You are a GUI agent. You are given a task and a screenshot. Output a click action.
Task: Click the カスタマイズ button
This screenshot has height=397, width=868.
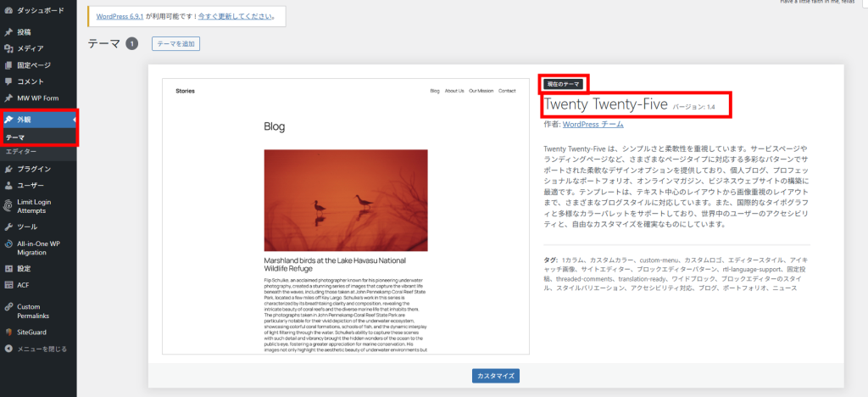click(495, 376)
